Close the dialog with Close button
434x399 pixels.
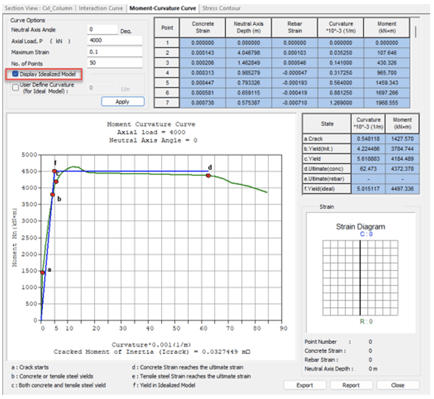[398, 385]
